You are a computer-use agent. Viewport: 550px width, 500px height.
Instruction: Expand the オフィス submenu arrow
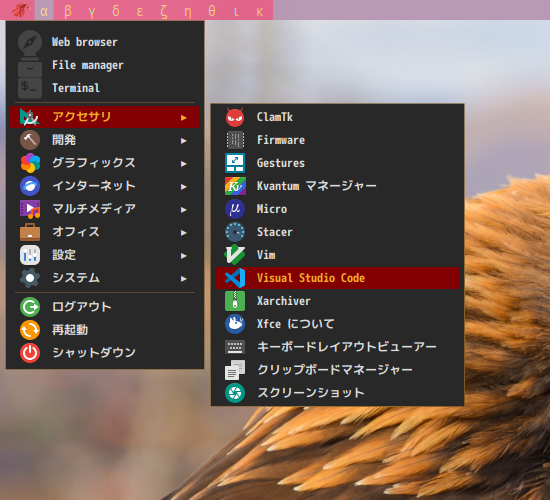coord(183,233)
